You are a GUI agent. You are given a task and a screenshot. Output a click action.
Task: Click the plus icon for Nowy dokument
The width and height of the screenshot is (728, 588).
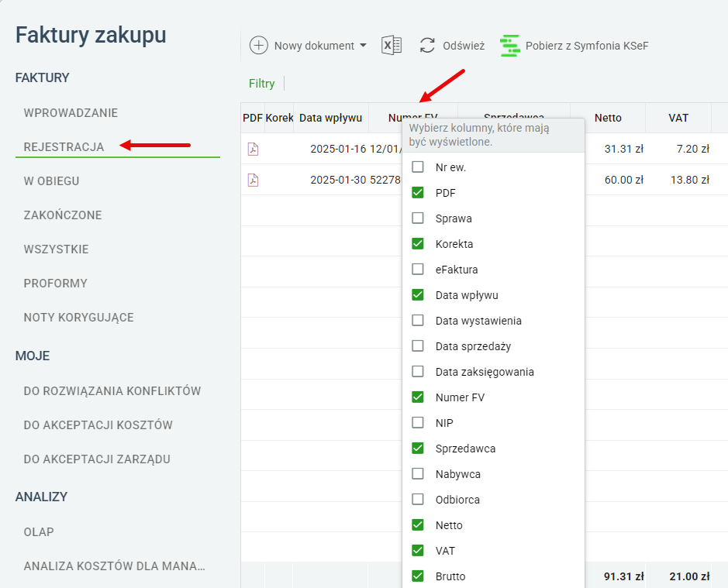coord(259,46)
